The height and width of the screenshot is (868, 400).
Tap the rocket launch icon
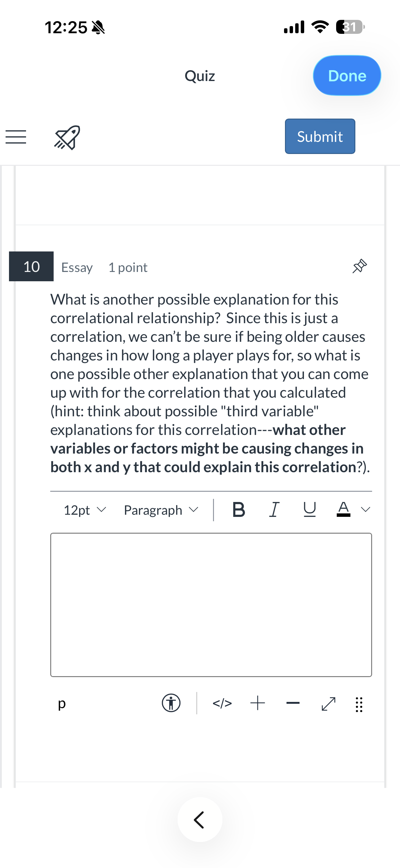(67, 138)
